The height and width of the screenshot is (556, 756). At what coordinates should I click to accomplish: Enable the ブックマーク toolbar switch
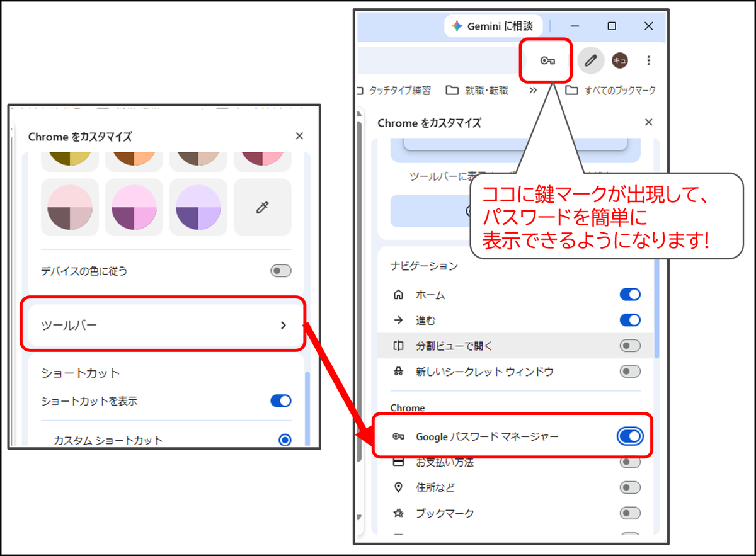[x=630, y=513]
